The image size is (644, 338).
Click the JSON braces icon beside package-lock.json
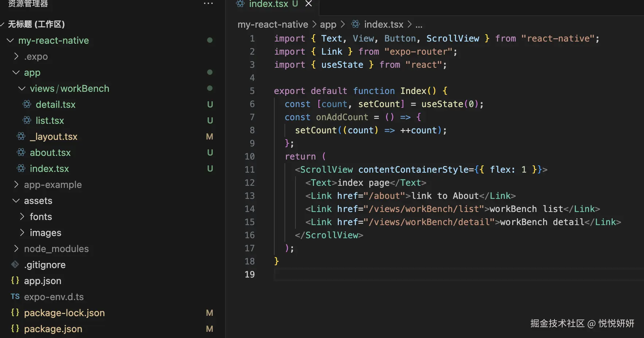15,313
